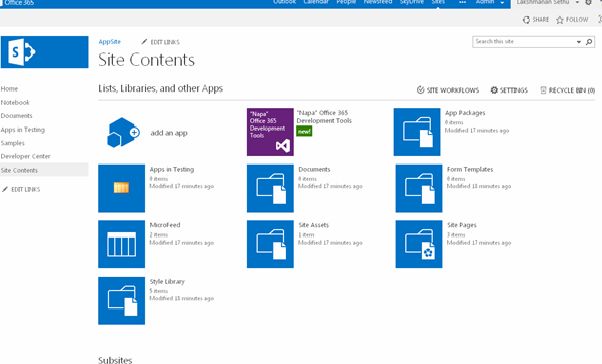Click the add an app hexagon icon
Screen dimensions: 602x364
tap(123, 132)
